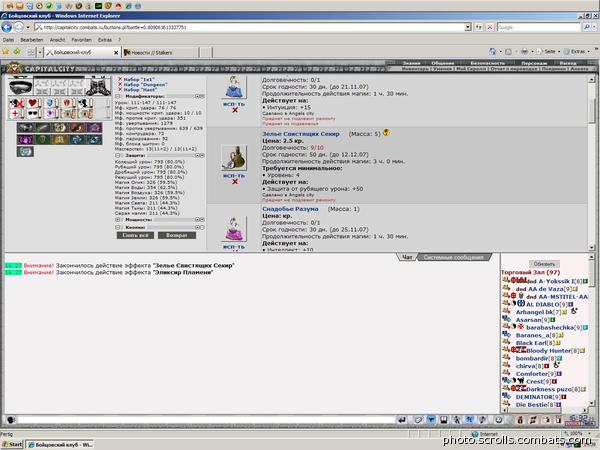
Task: Select the green sword skill icon
Action: tap(42, 128)
